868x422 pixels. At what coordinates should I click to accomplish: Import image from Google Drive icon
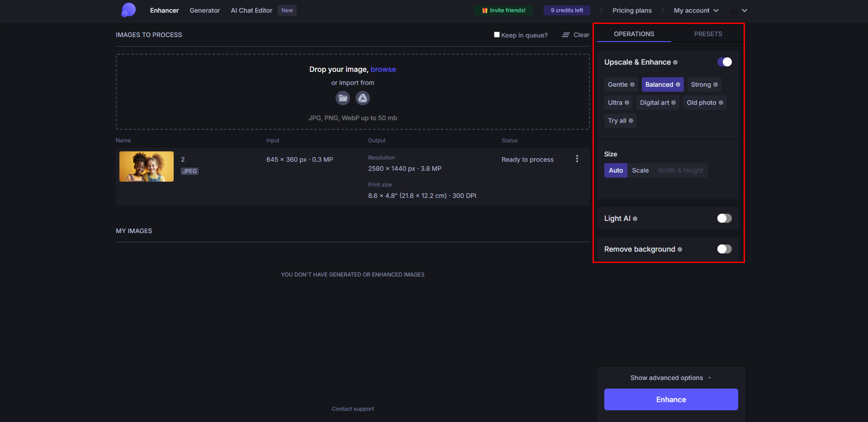click(x=363, y=98)
